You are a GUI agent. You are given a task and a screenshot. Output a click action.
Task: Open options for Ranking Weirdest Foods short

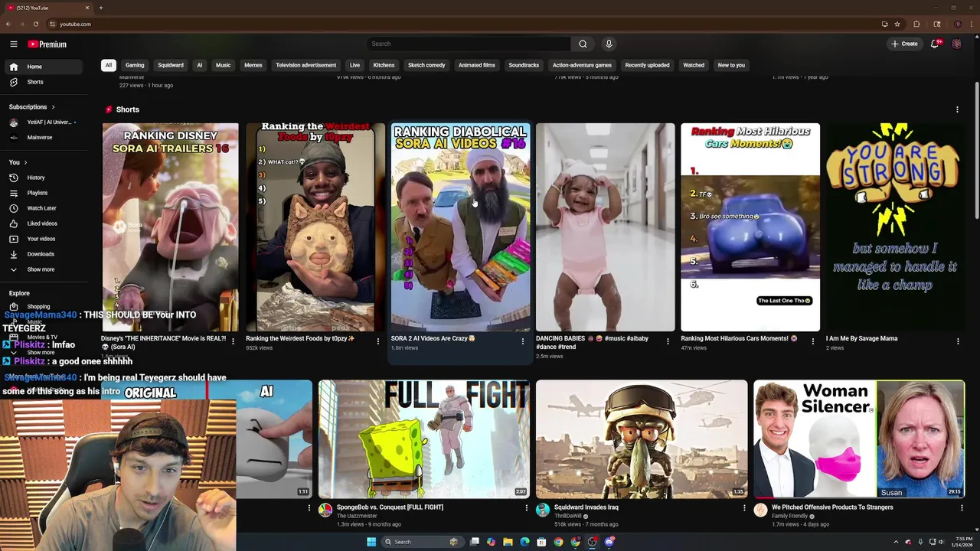pos(377,341)
